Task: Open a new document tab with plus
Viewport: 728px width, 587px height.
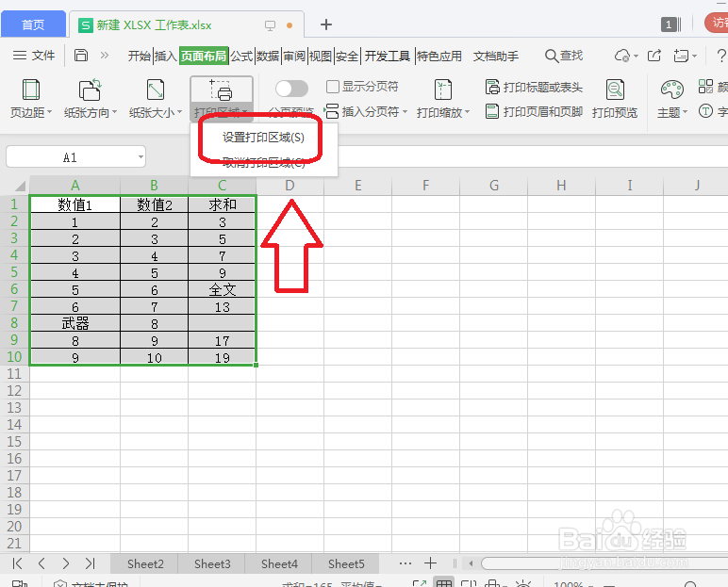Action: (326, 24)
